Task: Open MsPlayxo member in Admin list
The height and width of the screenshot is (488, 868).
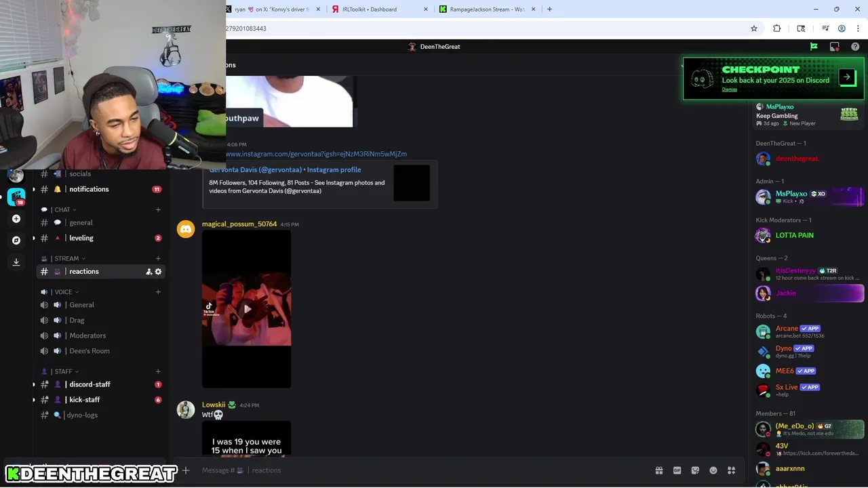Action: point(809,197)
